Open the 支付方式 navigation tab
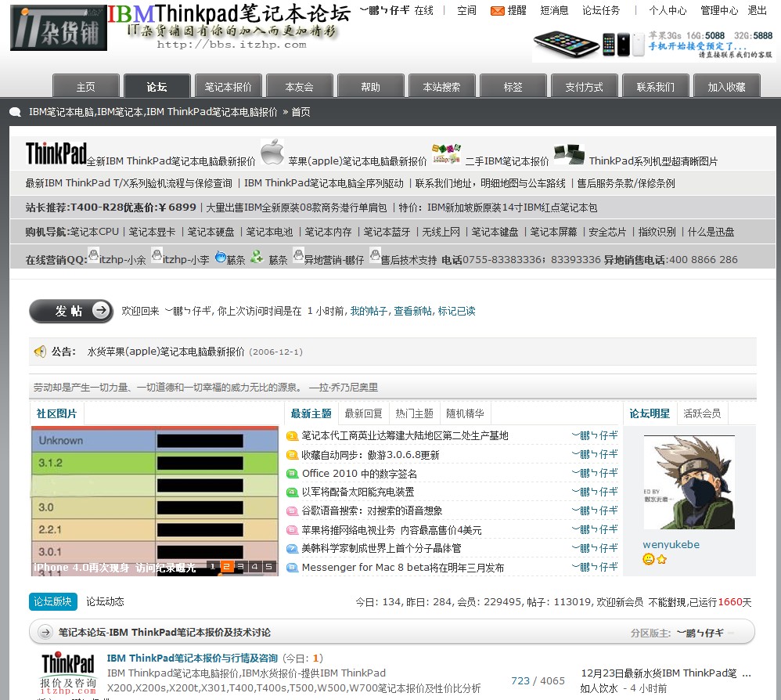This screenshot has width=781, height=700. coord(585,86)
